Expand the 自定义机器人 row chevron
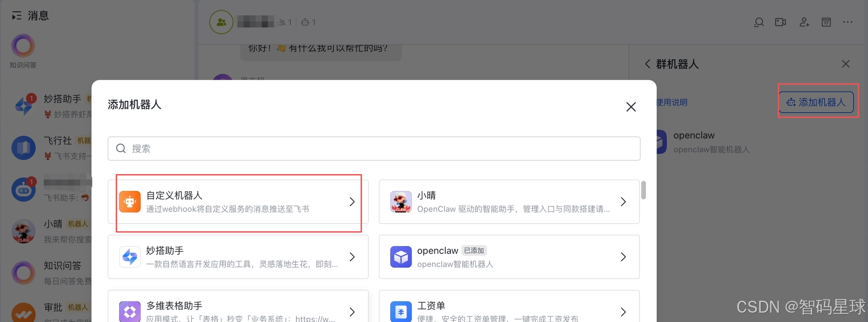Image resolution: width=868 pixels, height=322 pixels. pos(352,202)
